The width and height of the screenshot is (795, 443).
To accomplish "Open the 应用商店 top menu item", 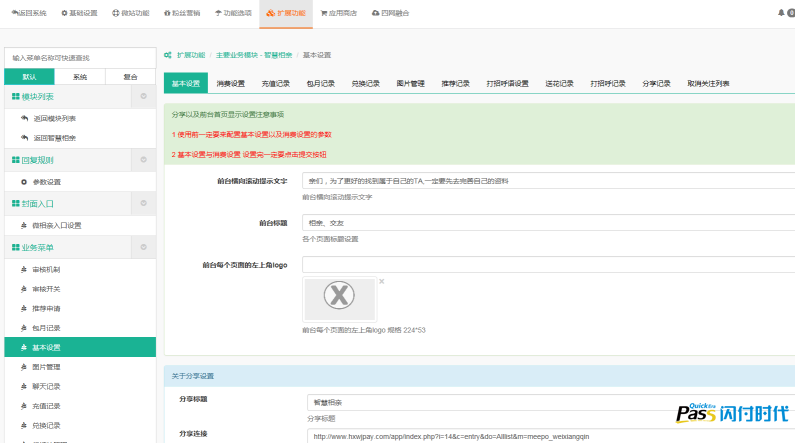I will [339, 13].
